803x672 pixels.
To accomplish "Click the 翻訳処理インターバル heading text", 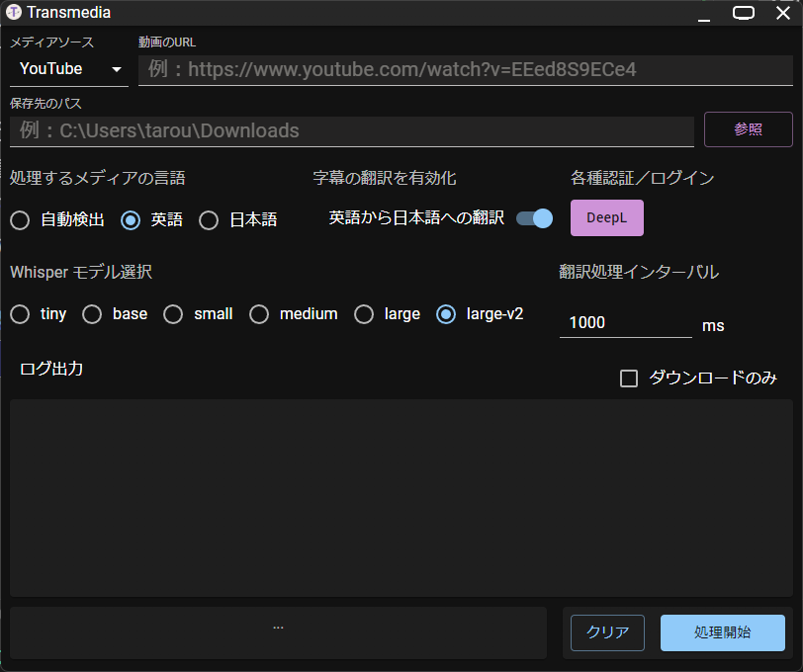I will [x=639, y=272].
